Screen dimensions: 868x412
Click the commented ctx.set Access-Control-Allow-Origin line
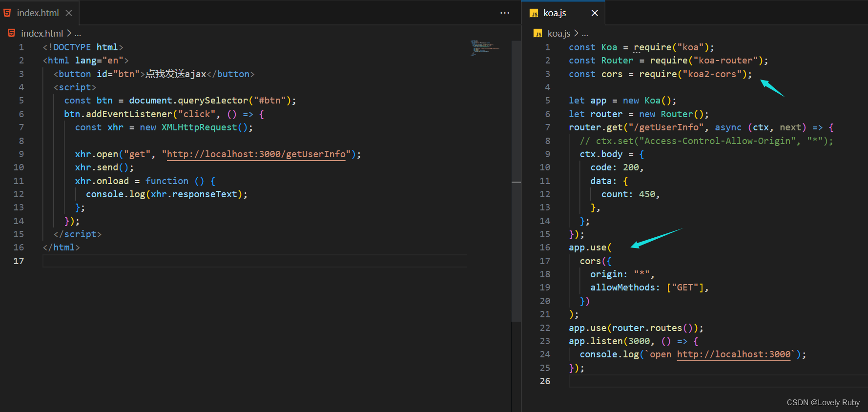point(706,141)
